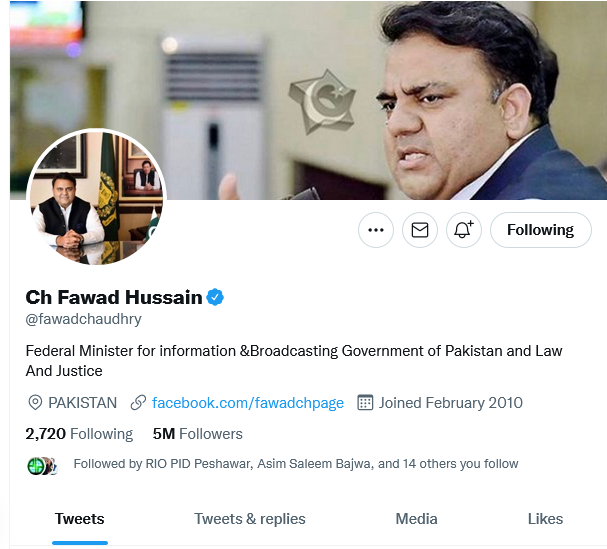Open the facebook.com/fawadchpage link
Screen dimensions: 607x549
click(x=248, y=403)
